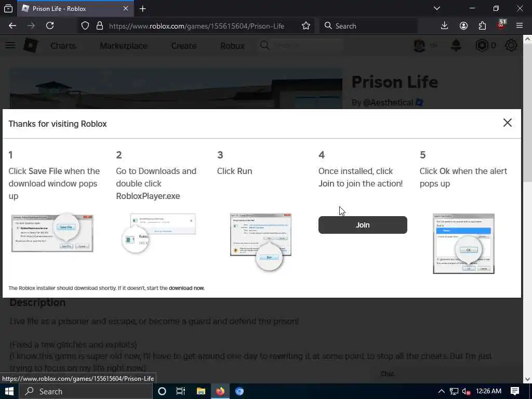Click the scrollbar down arrow

(x=527, y=379)
